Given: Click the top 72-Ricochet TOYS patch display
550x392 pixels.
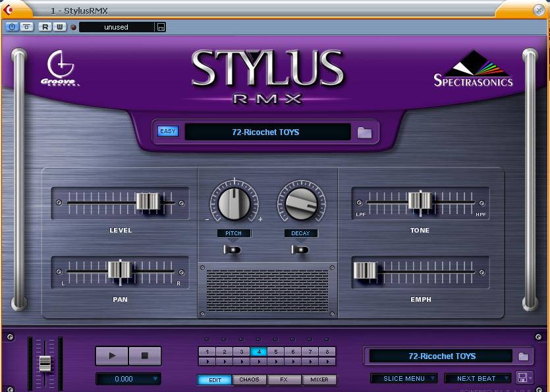Looking at the screenshot, I should point(267,132).
